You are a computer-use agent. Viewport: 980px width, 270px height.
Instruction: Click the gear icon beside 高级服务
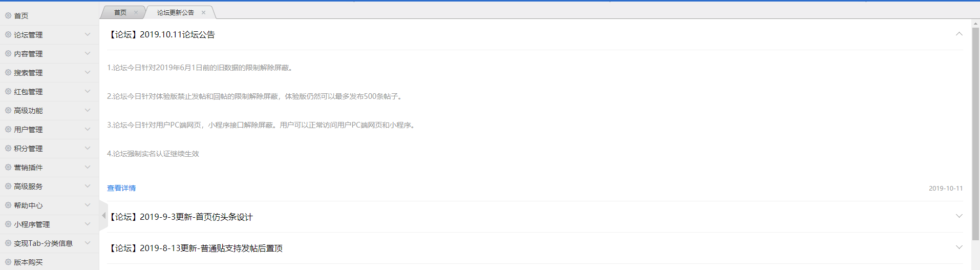(x=8, y=186)
